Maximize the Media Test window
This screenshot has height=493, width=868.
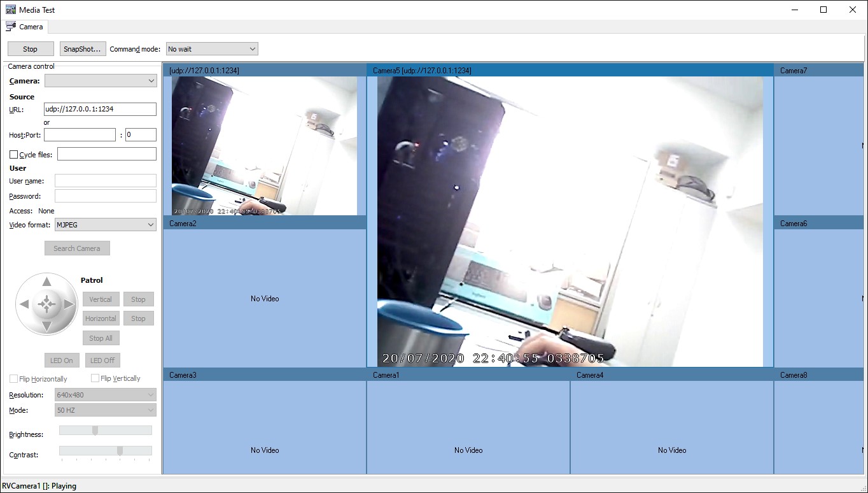(x=823, y=10)
